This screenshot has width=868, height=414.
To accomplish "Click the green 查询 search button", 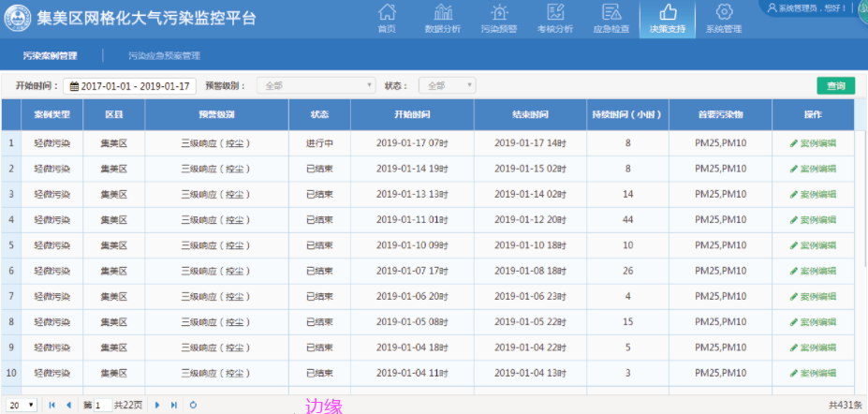I will pos(835,86).
